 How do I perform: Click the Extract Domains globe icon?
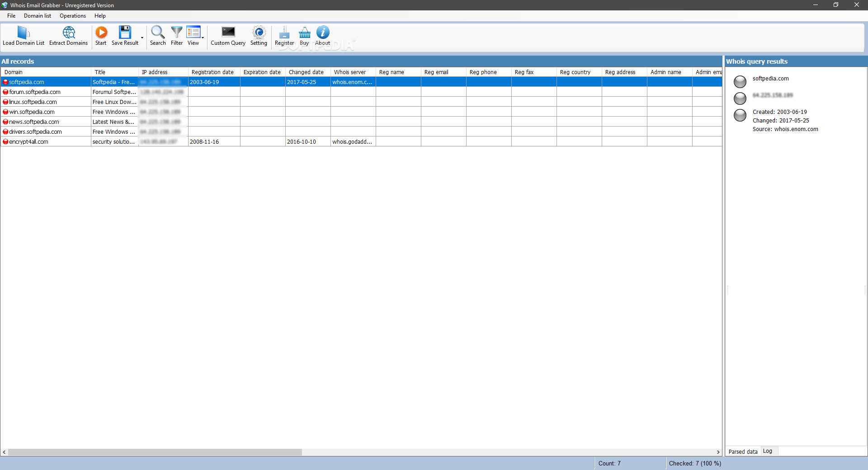pos(69,33)
